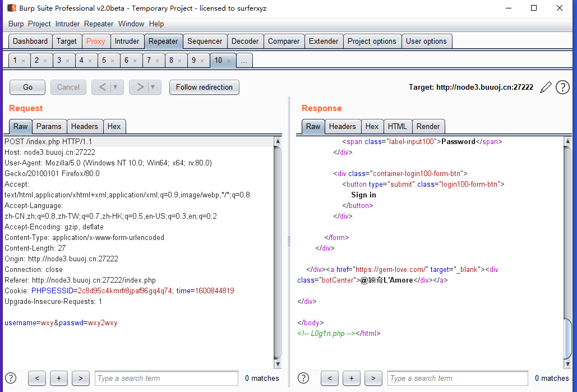This screenshot has width=577, height=392.
Task: Go forward to the next request in history
Action: click(x=140, y=87)
